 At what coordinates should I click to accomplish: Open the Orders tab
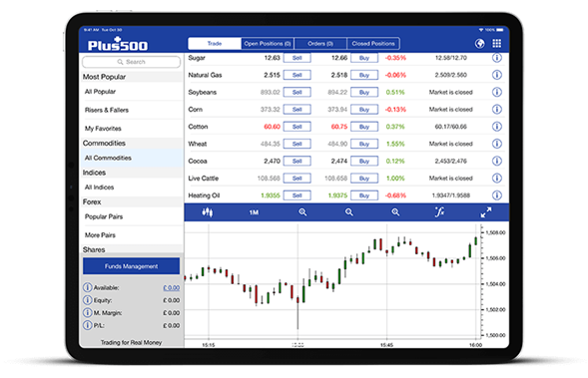pos(320,44)
